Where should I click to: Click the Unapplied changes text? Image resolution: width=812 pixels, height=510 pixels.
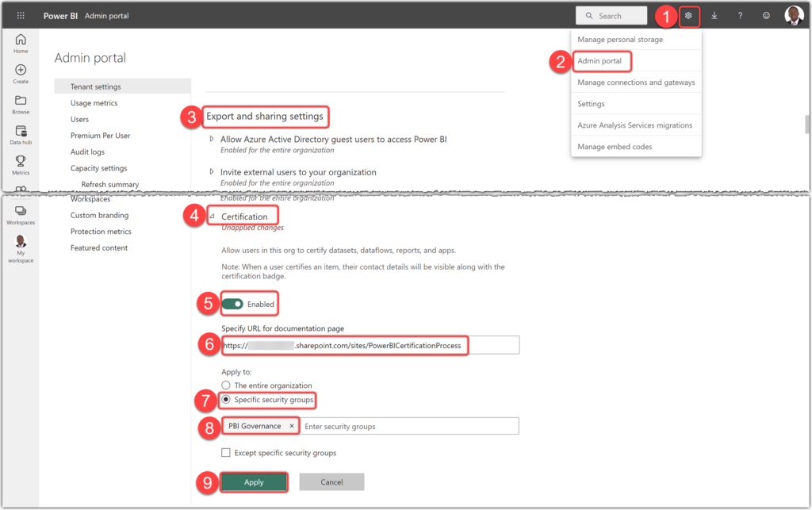[x=253, y=228]
